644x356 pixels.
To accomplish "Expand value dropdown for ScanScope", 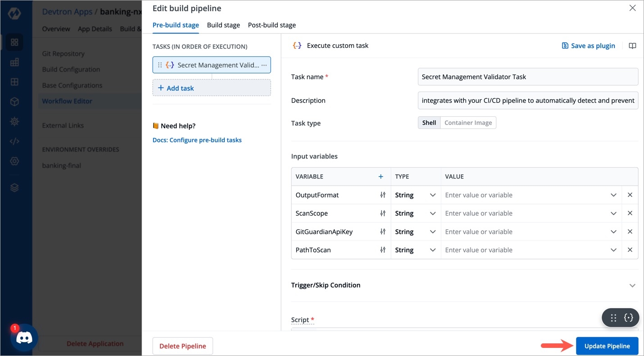I will coord(613,213).
